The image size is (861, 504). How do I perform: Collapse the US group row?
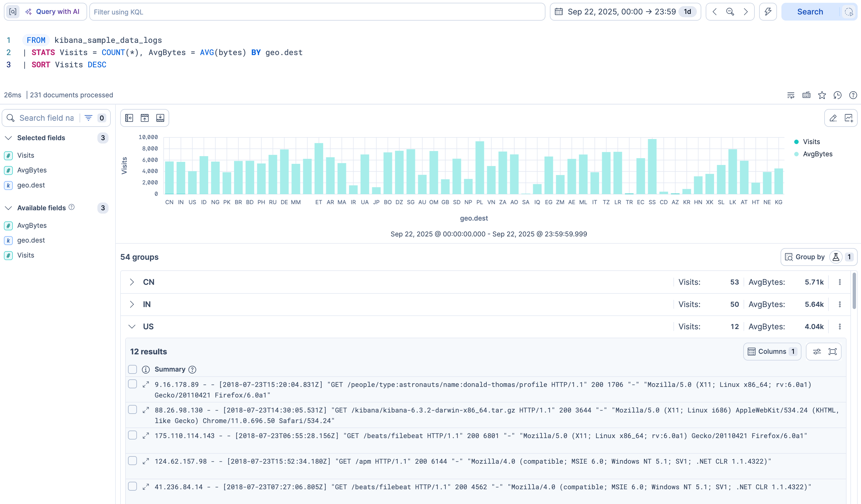pos(132,327)
